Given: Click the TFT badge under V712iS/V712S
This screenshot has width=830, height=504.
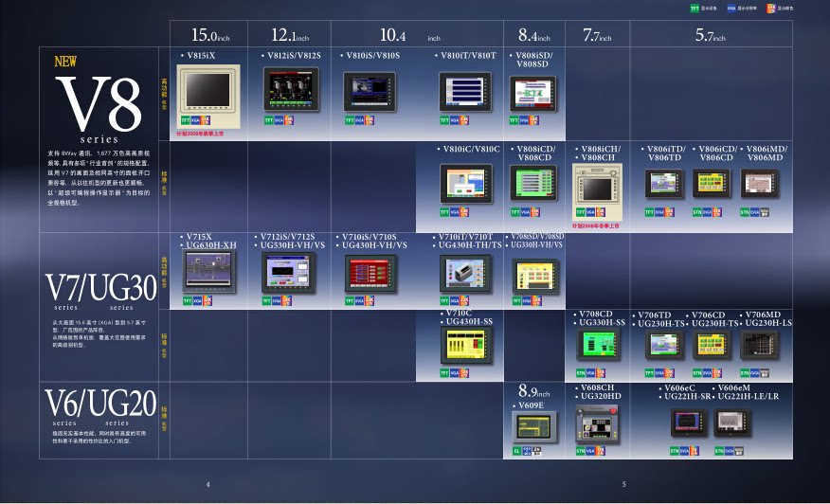Looking at the screenshot, I should 267,300.
